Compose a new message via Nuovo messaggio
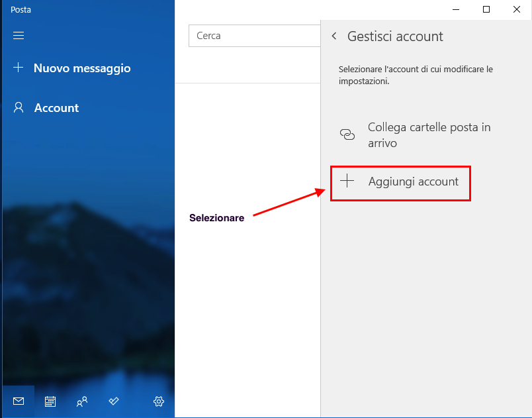 click(x=82, y=68)
